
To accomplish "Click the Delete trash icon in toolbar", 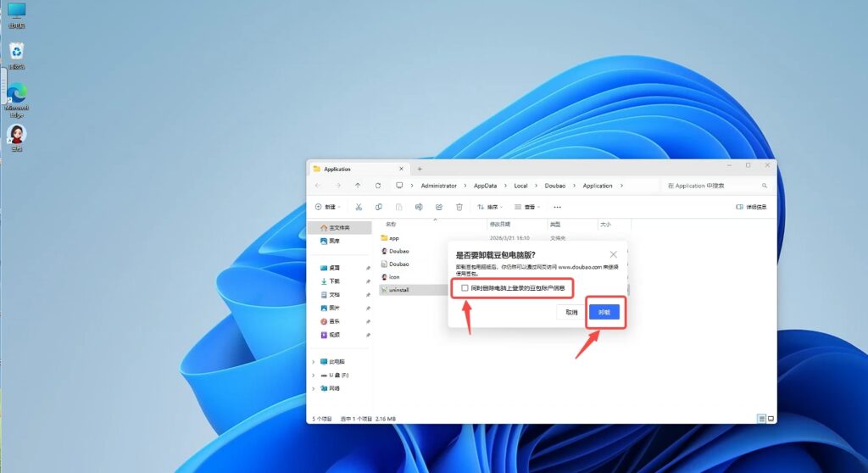I will (x=459, y=207).
